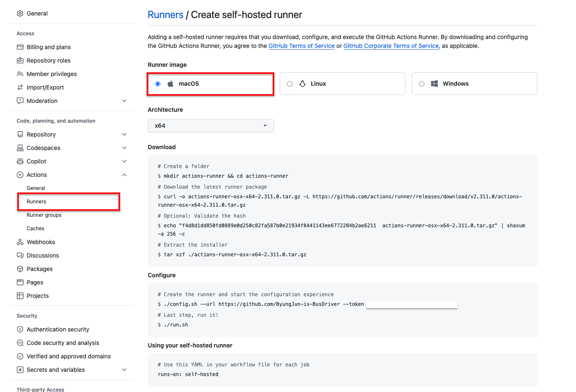This screenshot has width=576, height=392.
Task: Click the Discussions speech bubble icon
Action: click(20, 255)
